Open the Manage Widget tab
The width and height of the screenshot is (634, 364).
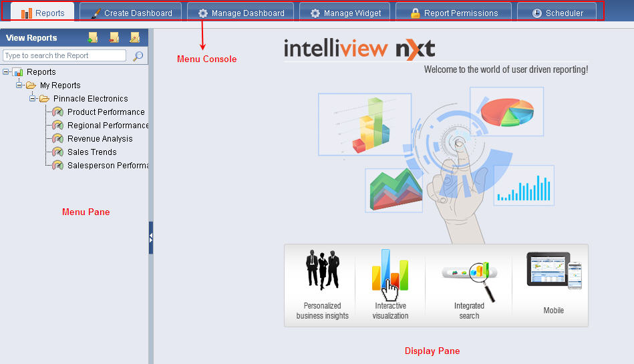point(345,13)
